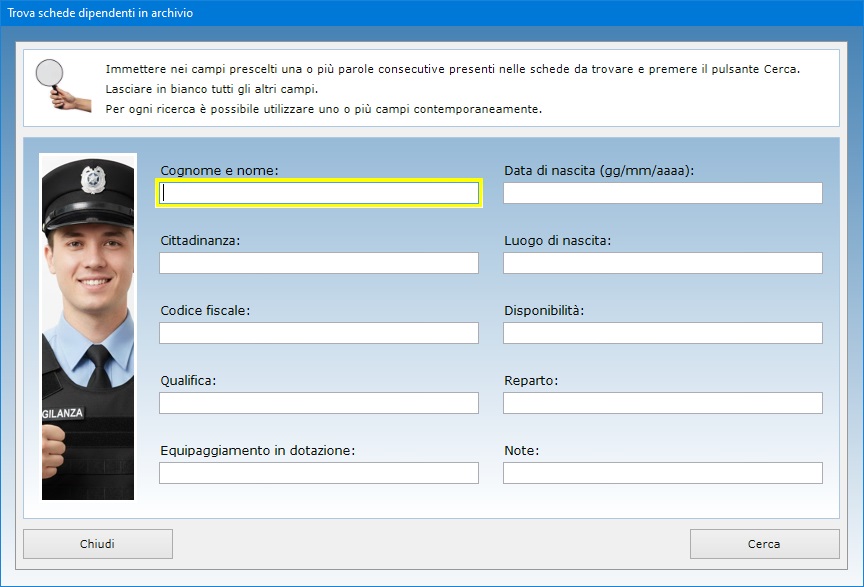Click the Reparto input box

point(662,403)
